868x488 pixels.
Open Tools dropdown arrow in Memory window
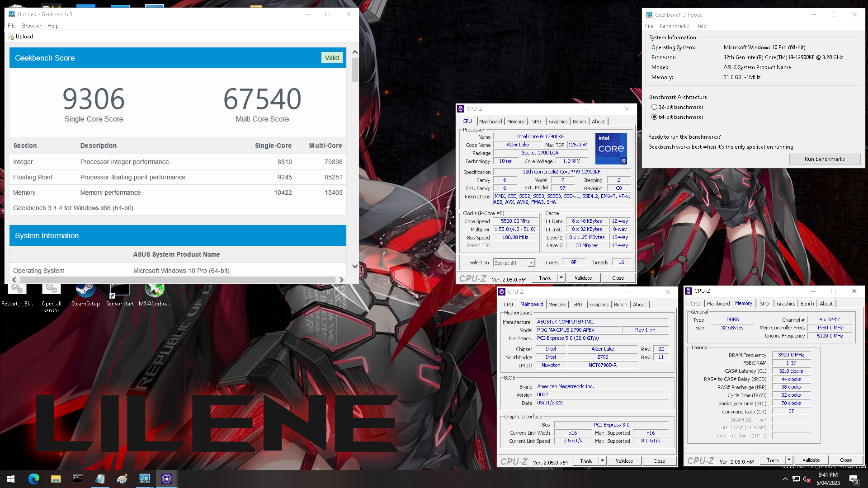[789, 460]
